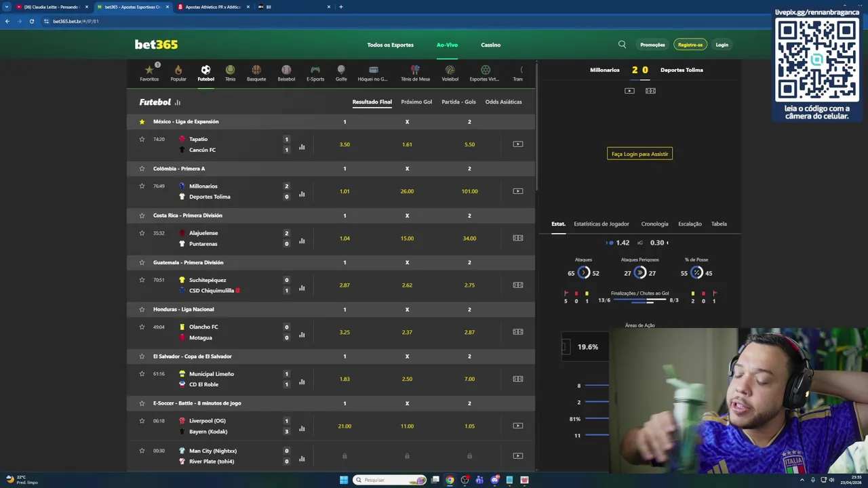Watch live stream of Tapatío match
This screenshot has height=488, width=868.
coord(518,144)
